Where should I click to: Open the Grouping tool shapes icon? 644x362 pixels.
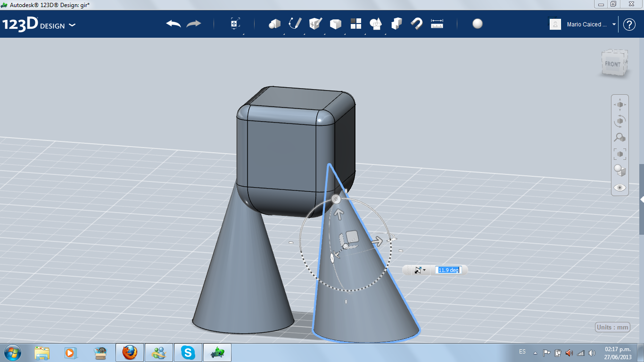tap(376, 24)
